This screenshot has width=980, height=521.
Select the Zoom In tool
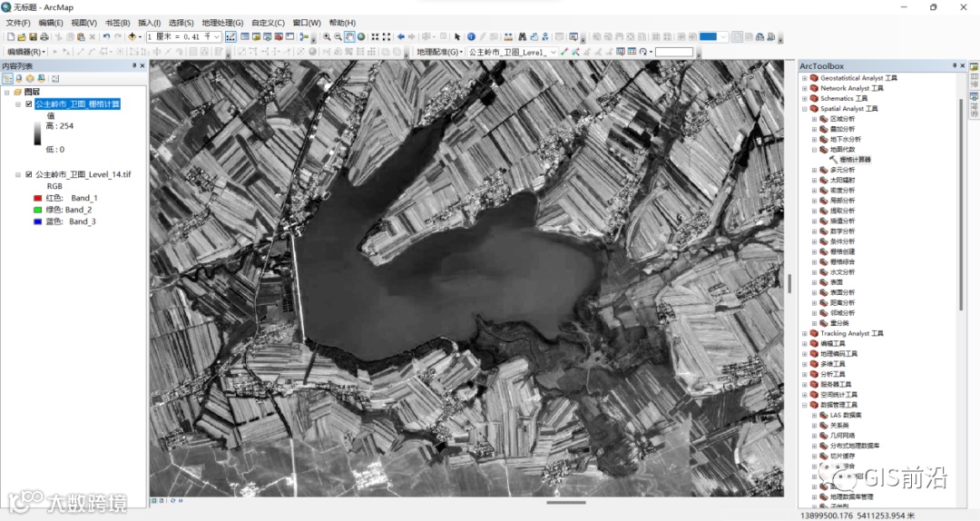click(x=327, y=37)
